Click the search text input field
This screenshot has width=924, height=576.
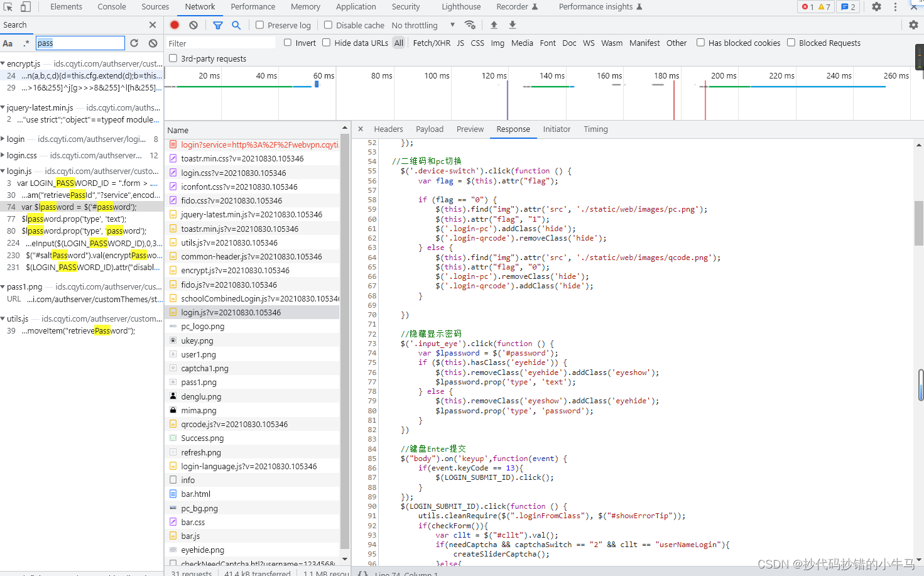pyautogui.click(x=80, y=43)
